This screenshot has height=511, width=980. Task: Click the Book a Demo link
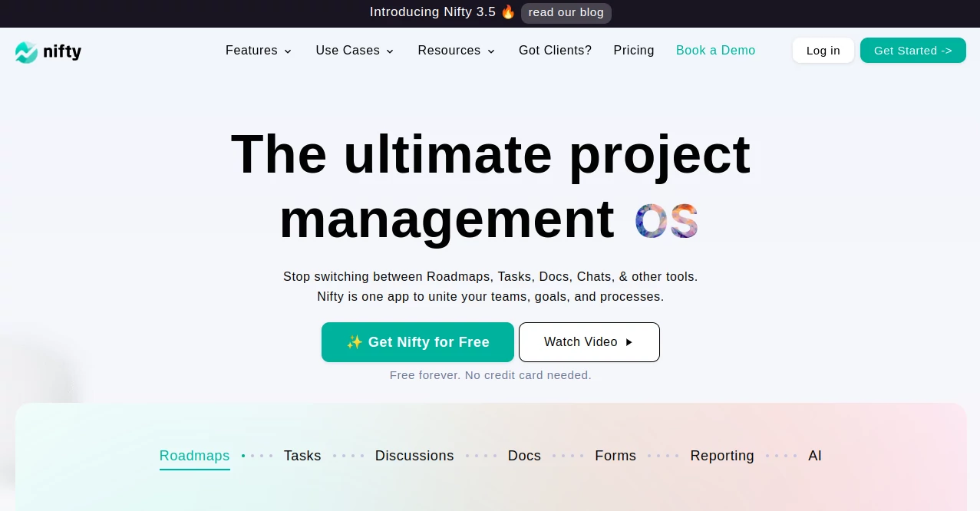[x=715, y=51]
